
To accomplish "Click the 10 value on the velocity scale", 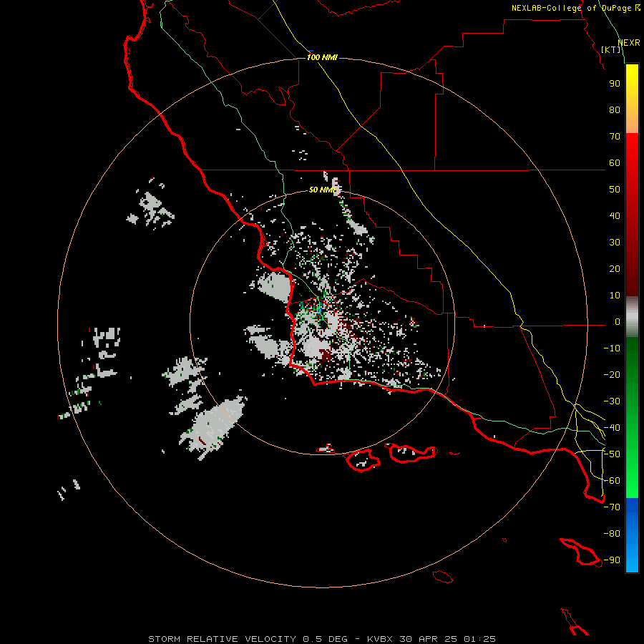I will [615, 296].
